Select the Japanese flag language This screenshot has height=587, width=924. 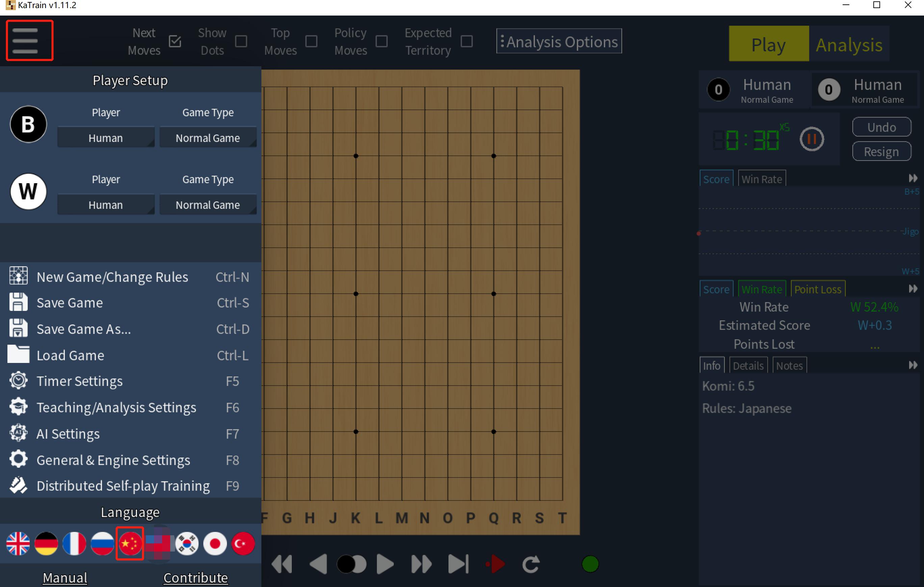[215, 543]
